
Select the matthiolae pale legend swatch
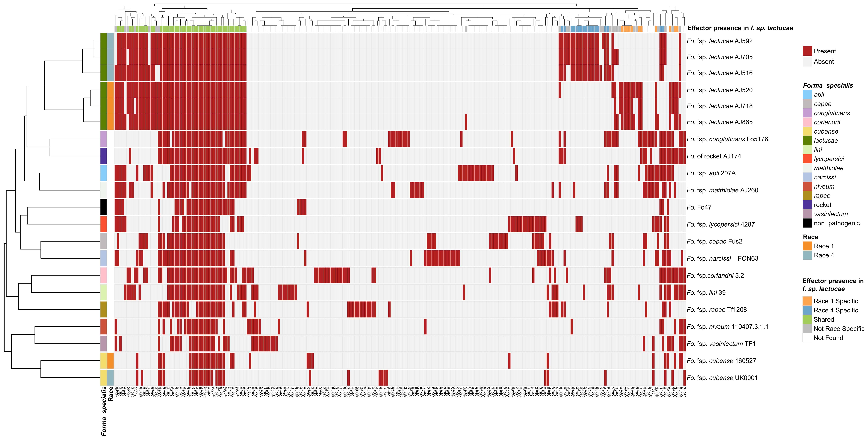(x=807, y=168)
